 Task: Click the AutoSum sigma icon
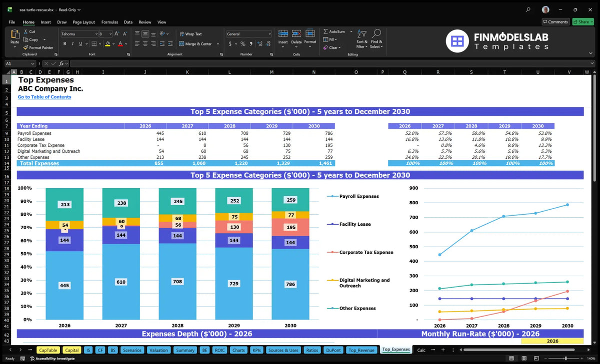[x=325, y=31]
